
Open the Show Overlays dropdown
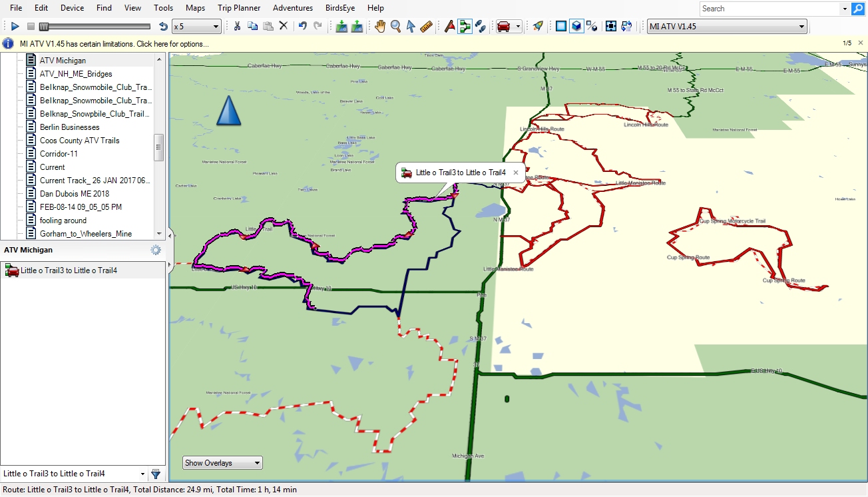[x=222, y=462]
